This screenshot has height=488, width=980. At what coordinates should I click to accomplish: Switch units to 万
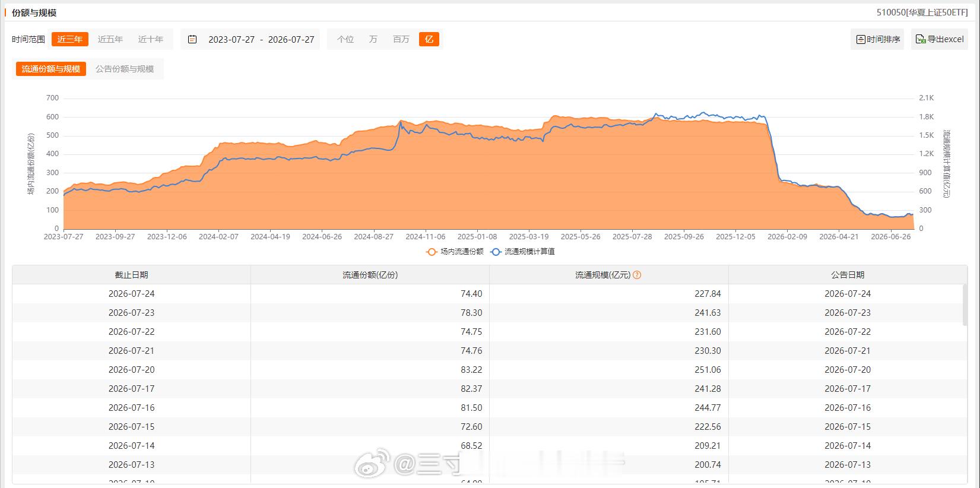point(373,39)
